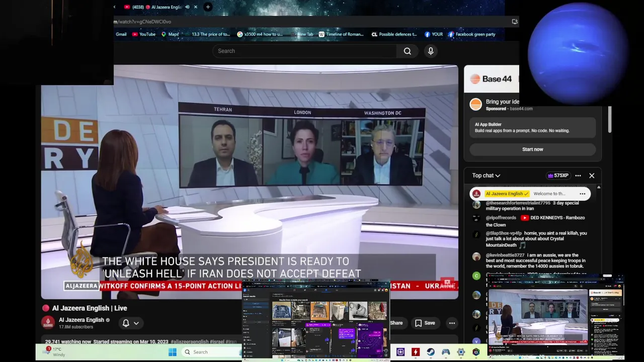Open Steam from the taskbar
The width and height of the screenshot is (644, 362).
[x=431, y=352]
